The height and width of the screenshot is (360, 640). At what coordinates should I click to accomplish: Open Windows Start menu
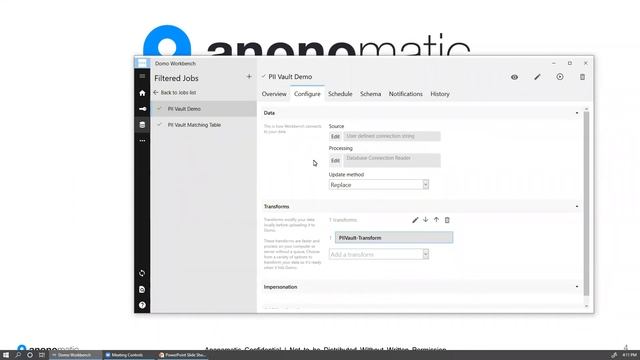click(x=6, y=355)
